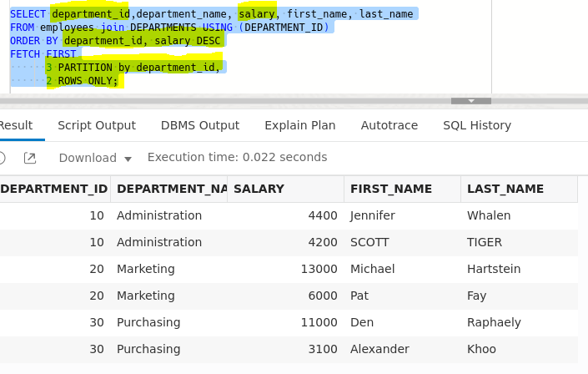Open the Script Output tab

point(96,125)
